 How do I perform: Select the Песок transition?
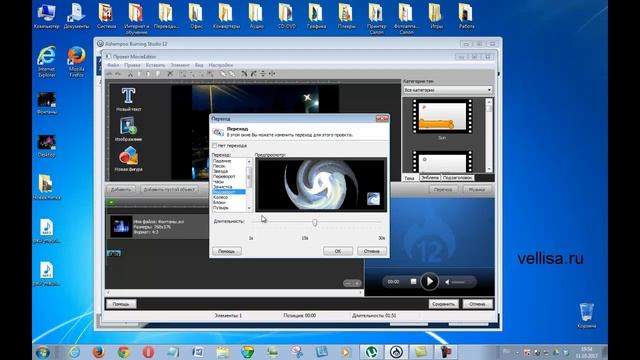click(219, 166)
